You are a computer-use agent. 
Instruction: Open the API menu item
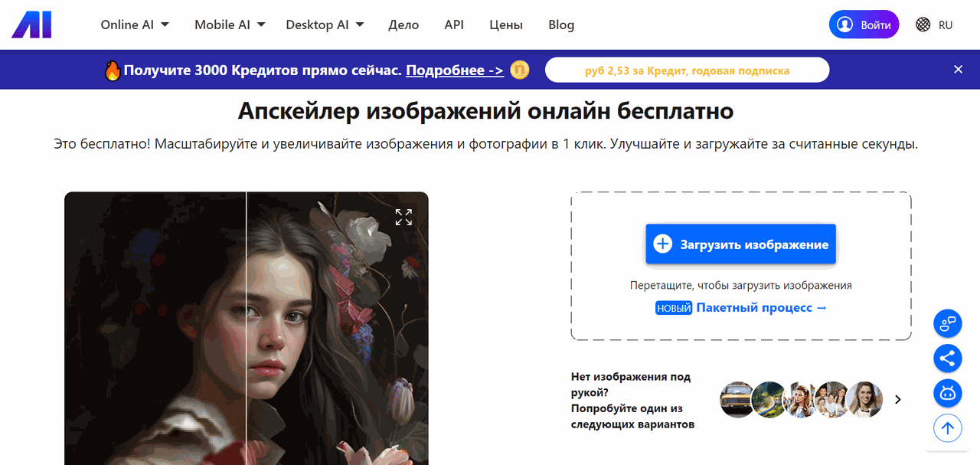454,25
